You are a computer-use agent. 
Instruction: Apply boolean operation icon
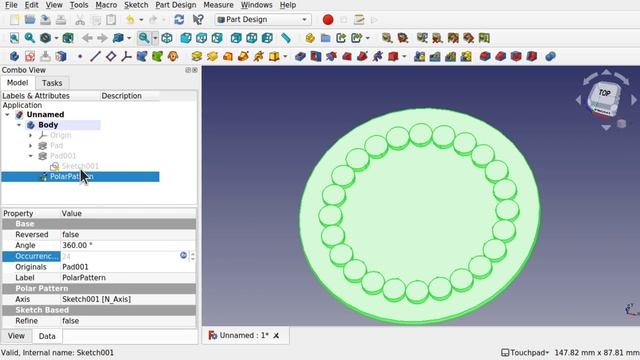(550, 56)
